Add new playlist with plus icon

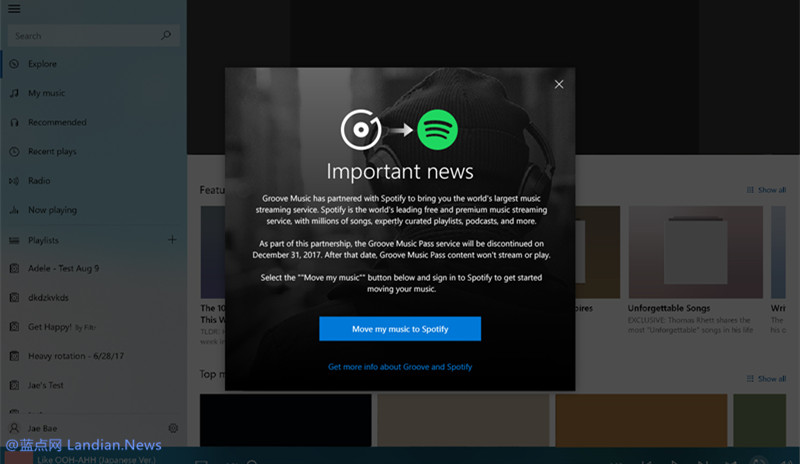tap(172, 240)
